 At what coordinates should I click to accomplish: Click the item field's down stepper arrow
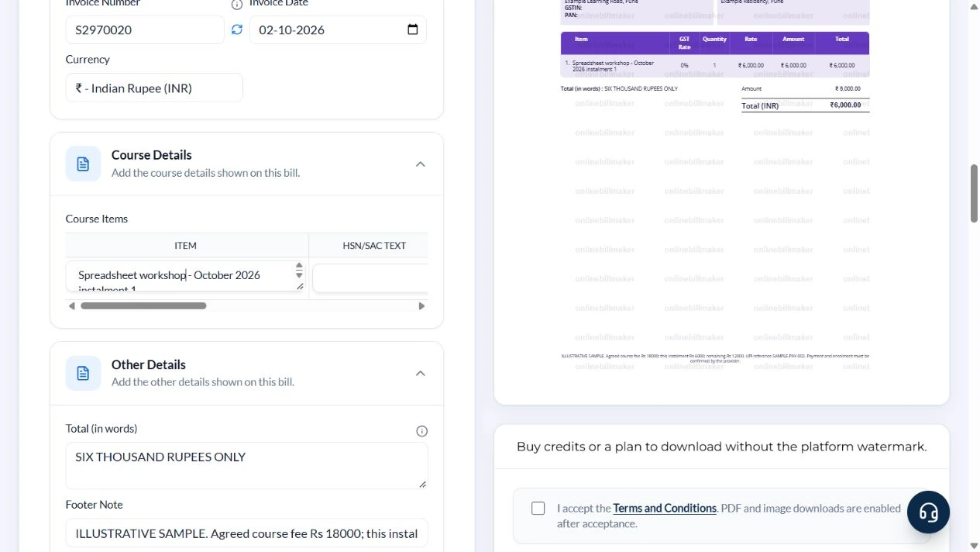pos(299,275)
